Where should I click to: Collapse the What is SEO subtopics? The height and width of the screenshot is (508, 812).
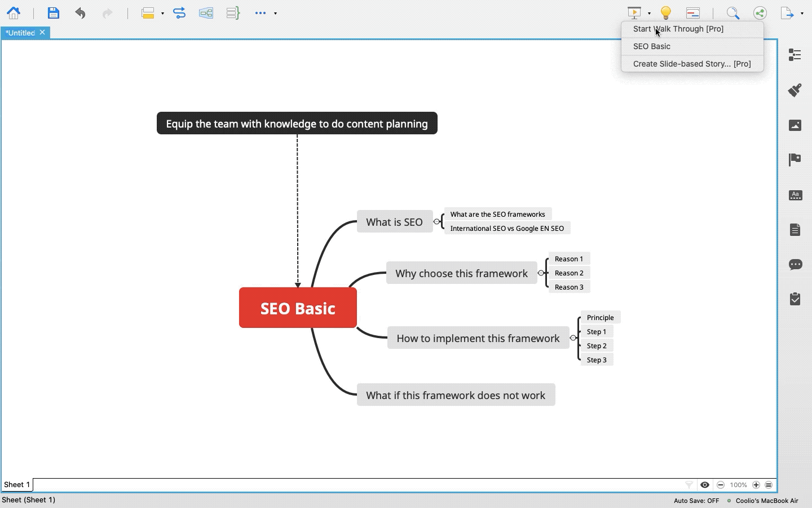click(436, 222)
